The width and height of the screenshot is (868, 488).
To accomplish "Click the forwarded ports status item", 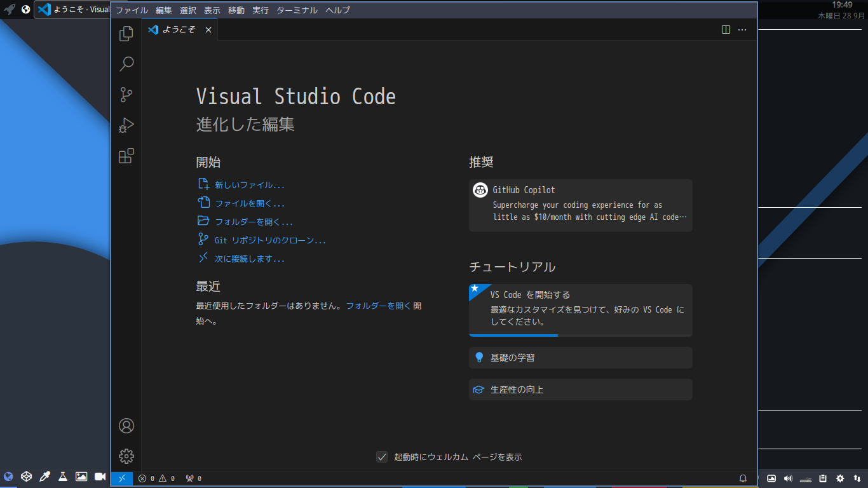I will pyautogui.click(x=193, y=478).
